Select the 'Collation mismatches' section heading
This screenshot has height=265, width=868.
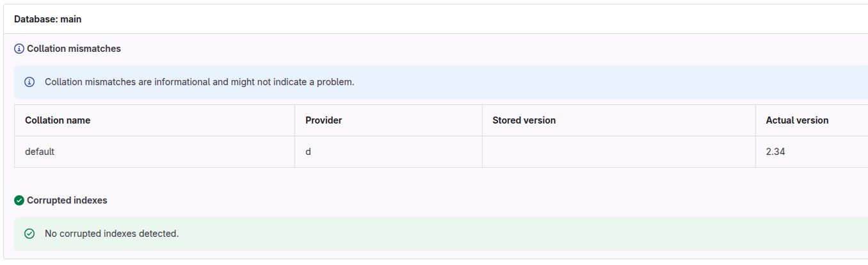74,49
